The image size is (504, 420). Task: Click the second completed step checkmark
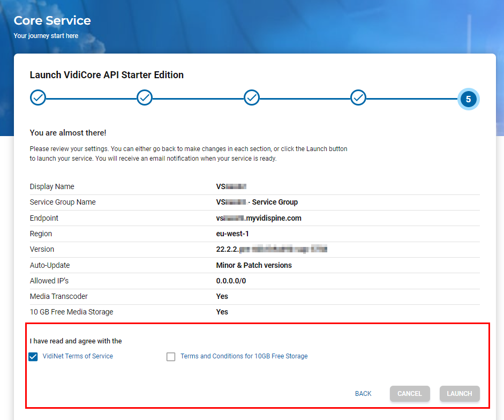pos(145,98)
